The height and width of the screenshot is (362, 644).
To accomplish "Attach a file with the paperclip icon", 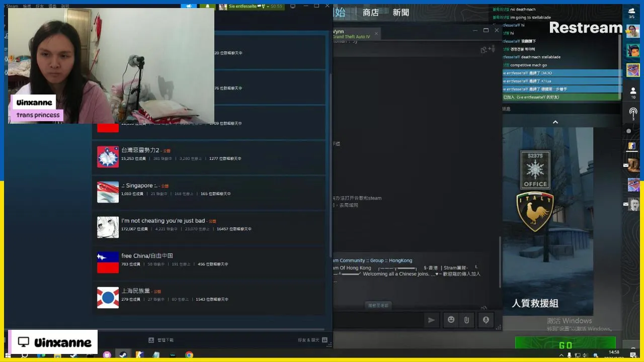I will [466, 320].
